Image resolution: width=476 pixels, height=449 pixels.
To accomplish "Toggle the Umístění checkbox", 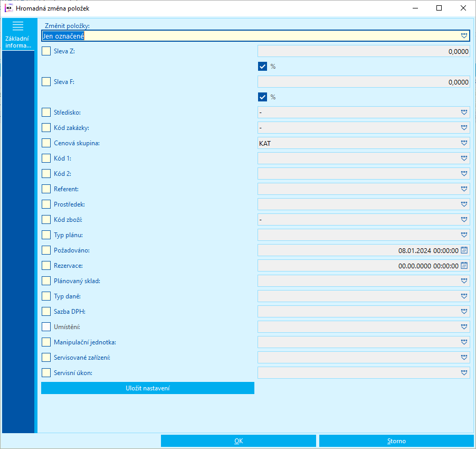I will pyautogui.click(x=46, y=327).
